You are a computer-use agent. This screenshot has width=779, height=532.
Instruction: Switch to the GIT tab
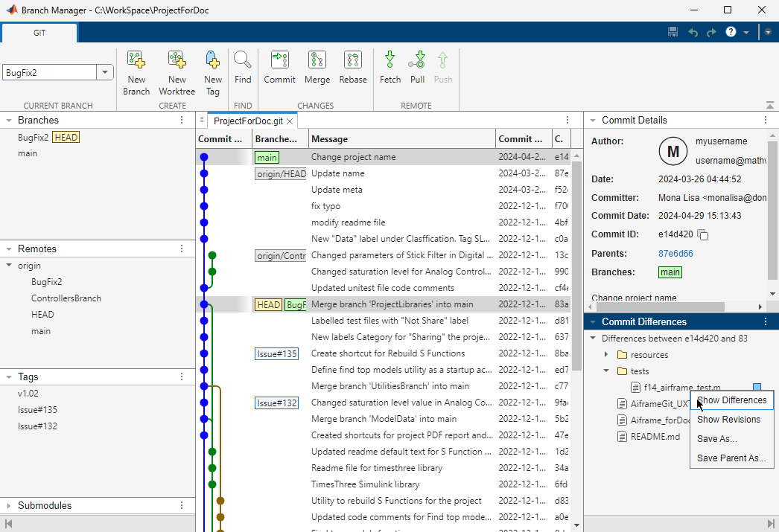tap(39, 33)
